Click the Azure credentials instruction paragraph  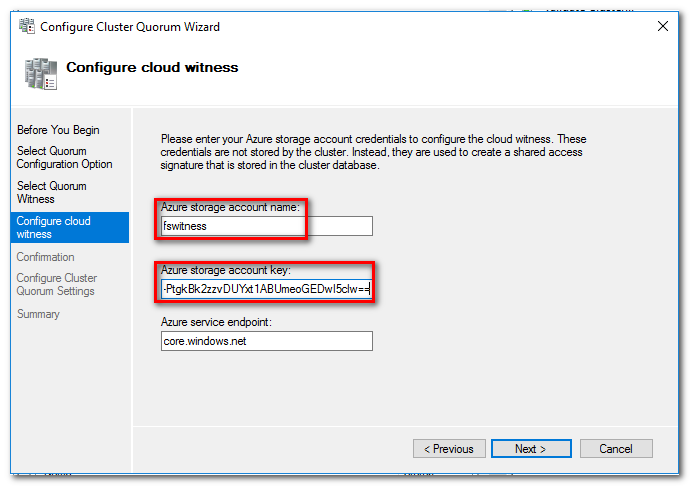pos(373,152)
